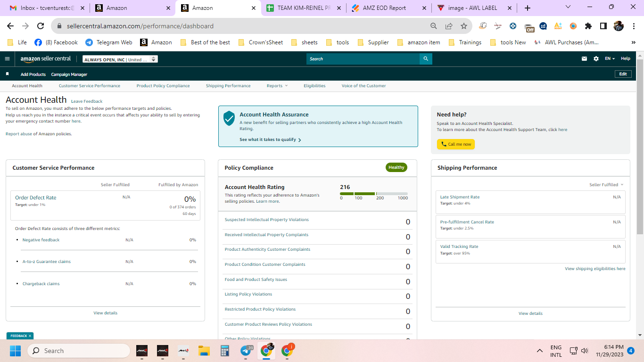The height and width of the screenshot is (362, 644).
Task: Click the Call me now button
Action: (x=456, y=144)
